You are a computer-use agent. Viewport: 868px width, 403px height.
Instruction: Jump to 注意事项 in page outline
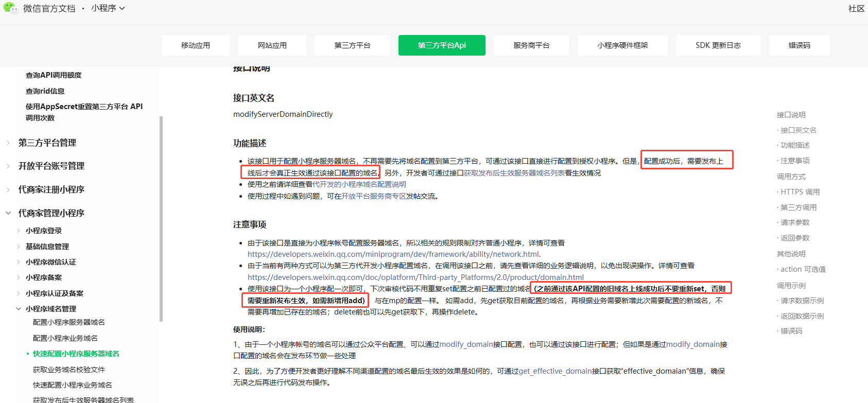point(795,161)
